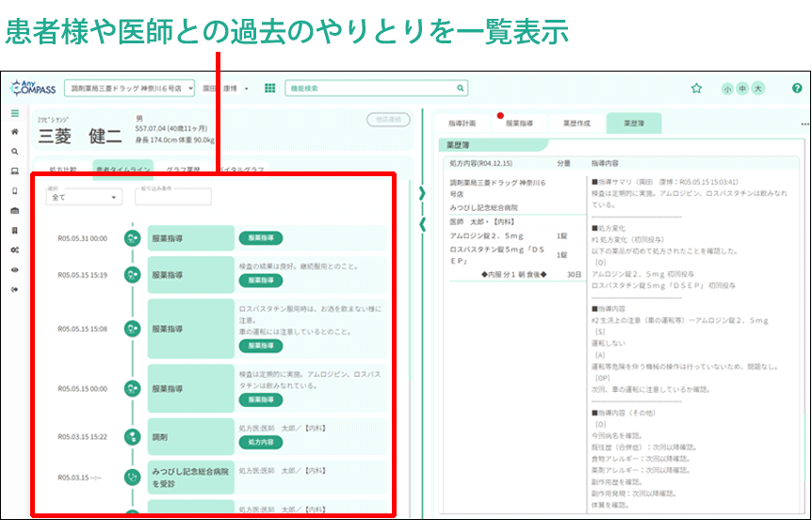
Task: Switch to the 薬歴作成 tab
Action: coord(576,123)
